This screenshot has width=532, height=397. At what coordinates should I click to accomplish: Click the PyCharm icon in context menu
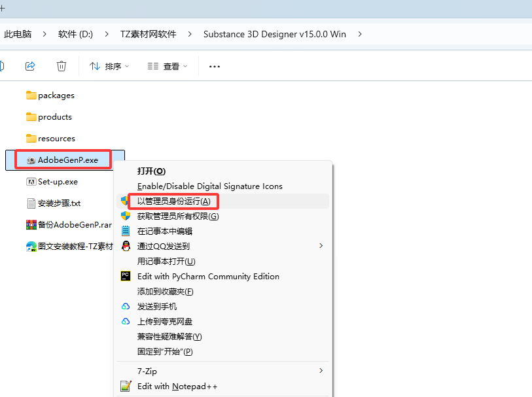point(126,276)
